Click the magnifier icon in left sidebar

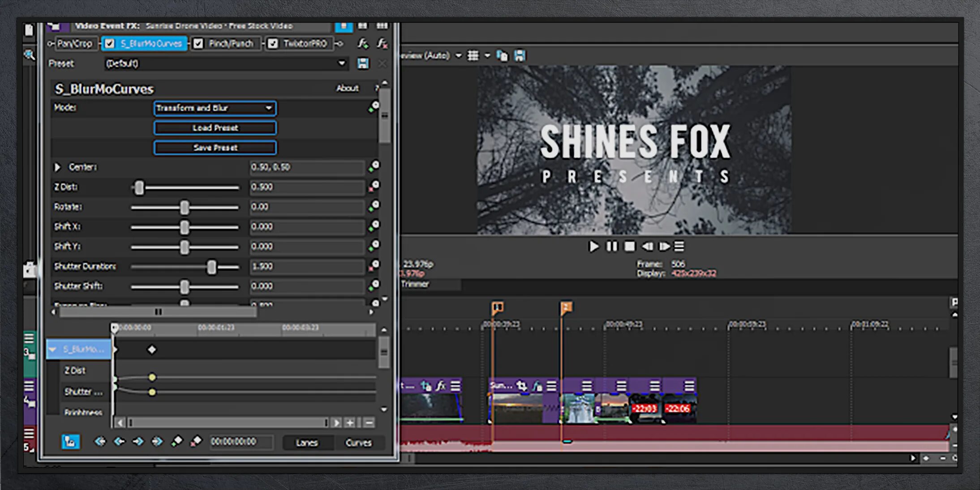pyautogui.click(x=29, y=55)
